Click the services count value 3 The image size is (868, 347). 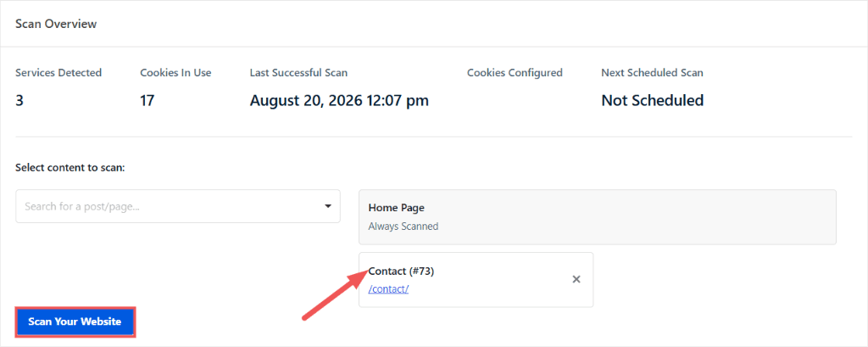19,100
